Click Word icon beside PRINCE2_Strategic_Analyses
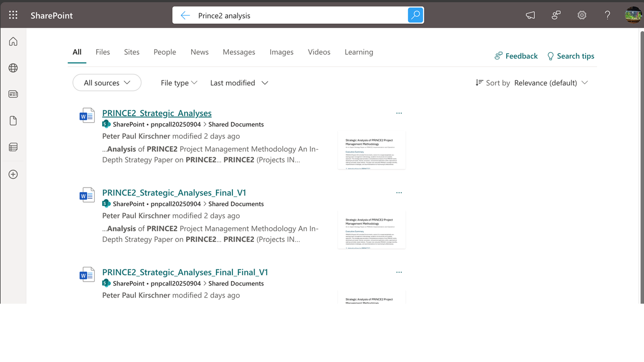This screenshot has width=644, height=362. pyautogui.click(x=87, y=115)
